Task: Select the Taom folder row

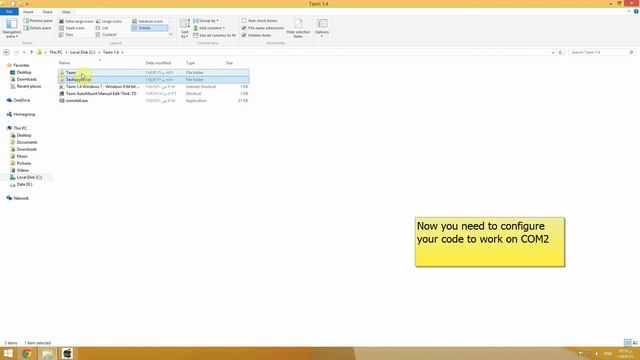Action: pos(153,72)
